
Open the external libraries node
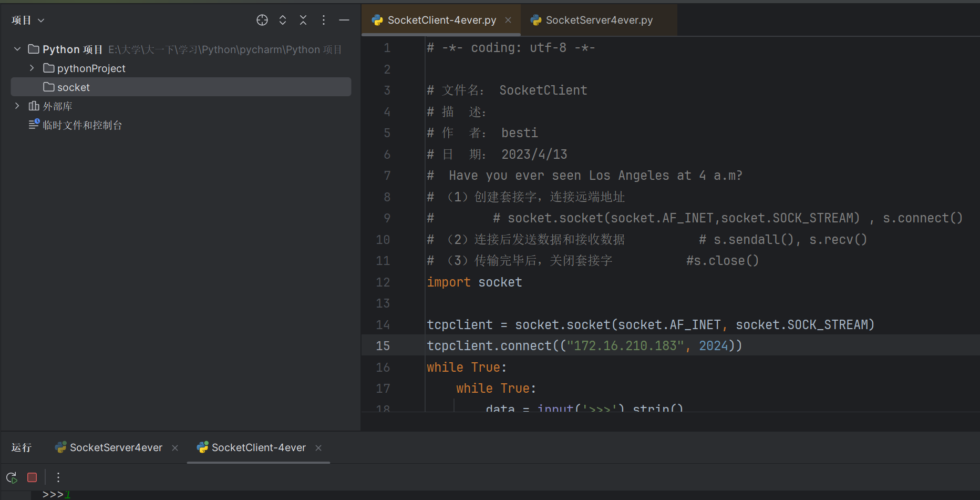tap(57, 106)
